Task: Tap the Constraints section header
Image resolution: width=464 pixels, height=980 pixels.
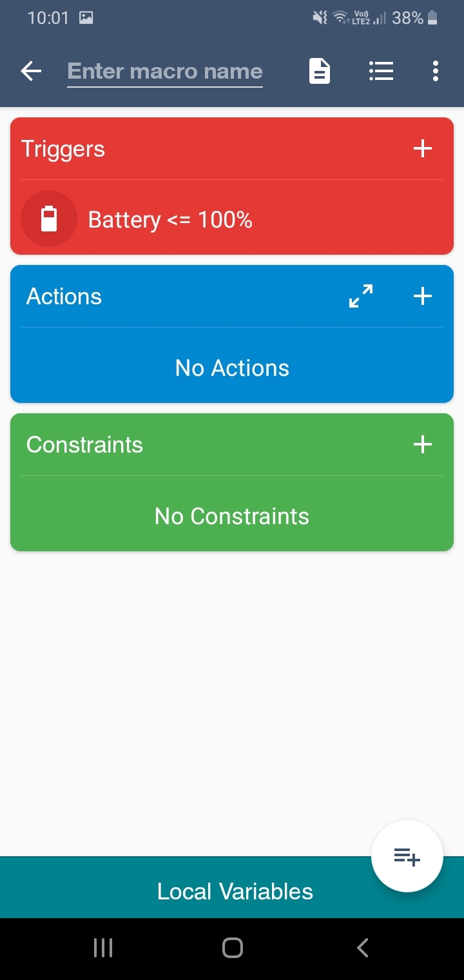Action: point(84,445)
